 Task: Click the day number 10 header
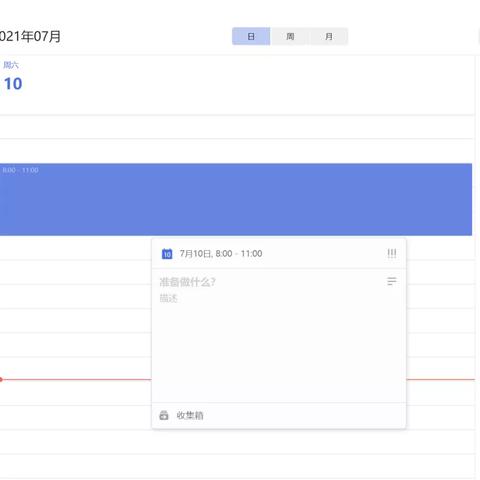point(13,84)
